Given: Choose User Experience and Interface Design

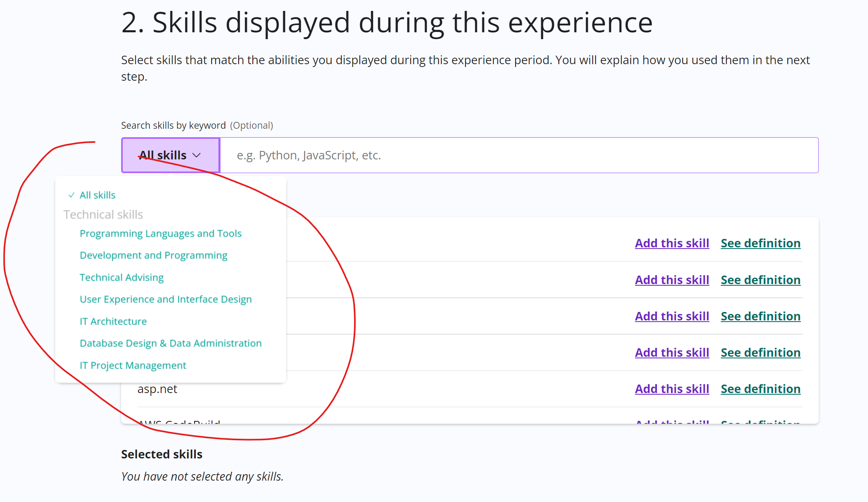Looking at the screenshot, I should tap(166, 299).
